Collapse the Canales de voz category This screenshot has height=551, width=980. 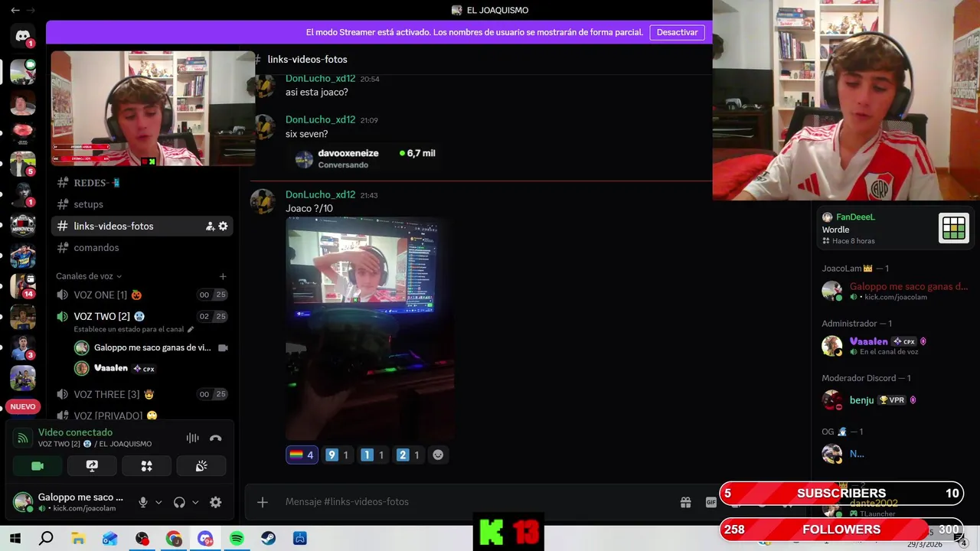(x=89, y=276)
